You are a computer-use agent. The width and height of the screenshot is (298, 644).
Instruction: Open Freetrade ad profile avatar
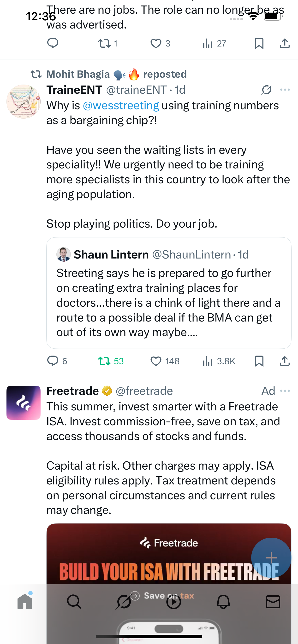tap(24, 402)
